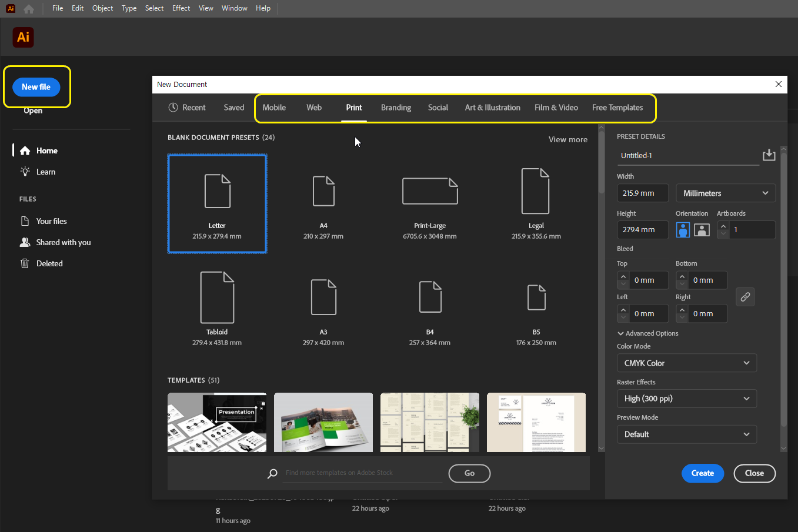This screenshot has height=532, width=798.
Task: Select the green brochure template thumbnail
Action: tap(323, 422)
